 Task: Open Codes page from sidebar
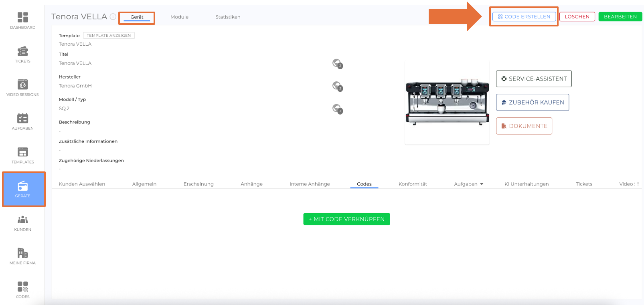[x=22, y=287]
